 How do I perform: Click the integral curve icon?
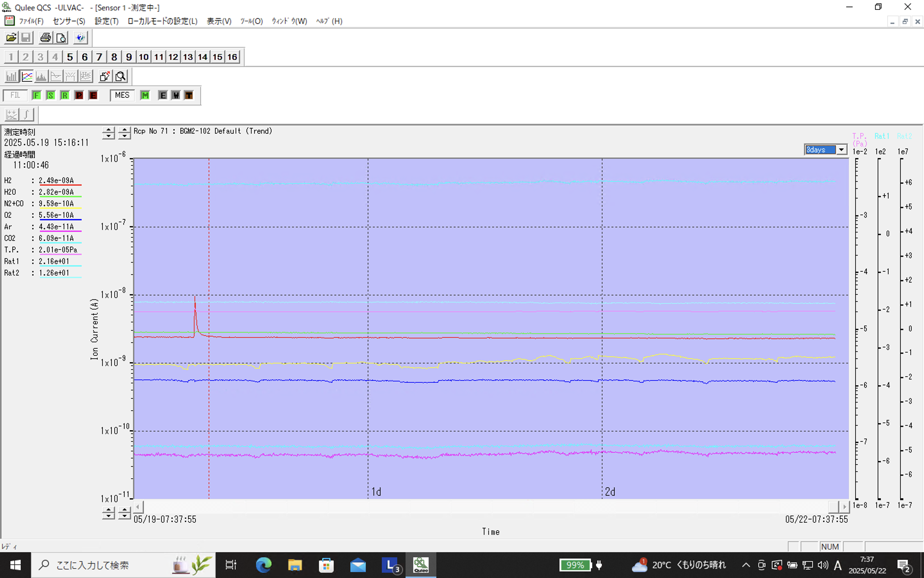click(26, 114)
